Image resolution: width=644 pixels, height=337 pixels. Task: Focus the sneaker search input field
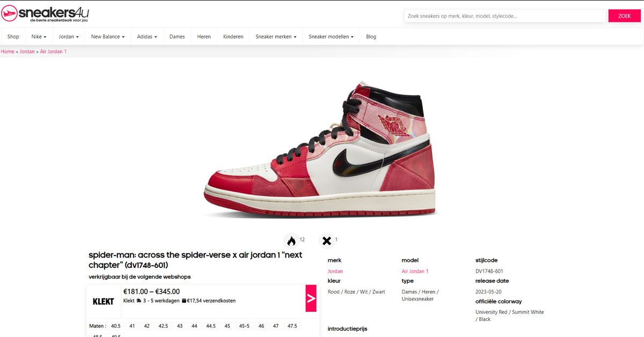pyautogui.click(x=505, y=16)
